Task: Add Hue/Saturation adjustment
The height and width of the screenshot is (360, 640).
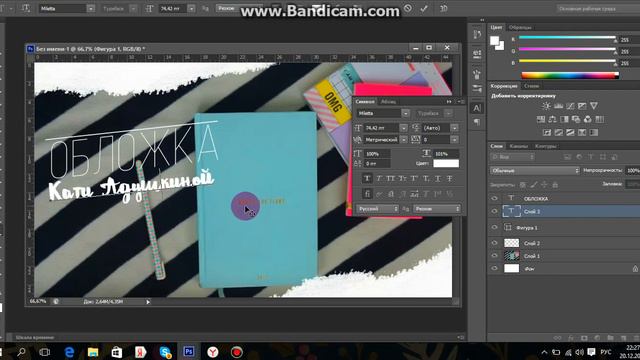Action: pyautogui.click(x=541, y=119)
